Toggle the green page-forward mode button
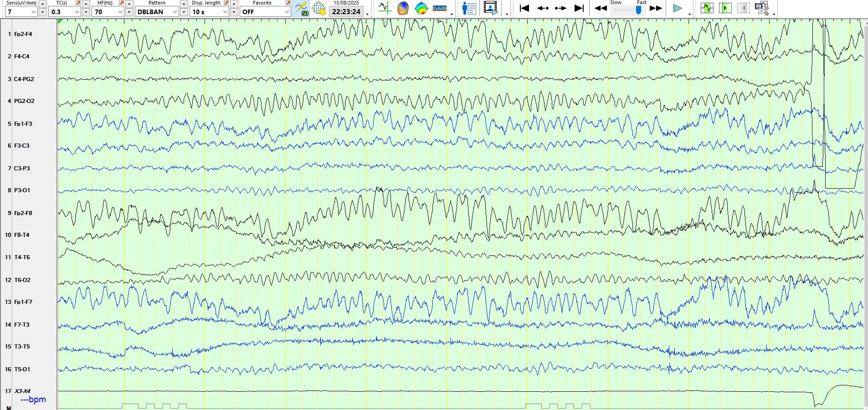868x410 pixels. coord(725,8)
